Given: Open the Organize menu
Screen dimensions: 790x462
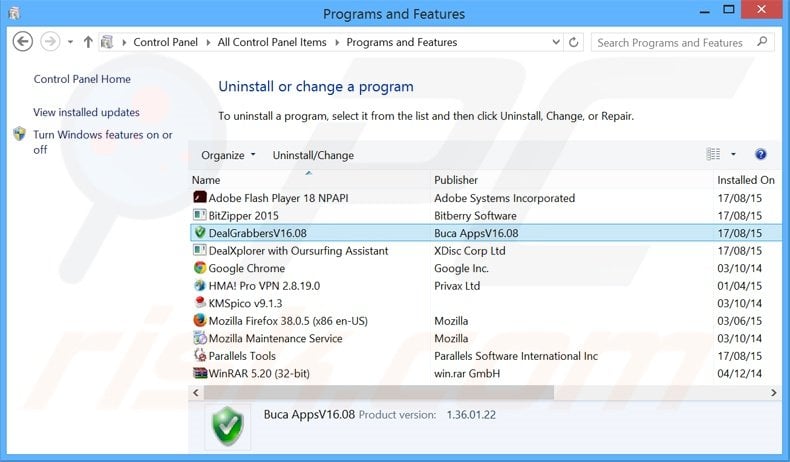Looking at the screenshot, I should tap(228, 155).
